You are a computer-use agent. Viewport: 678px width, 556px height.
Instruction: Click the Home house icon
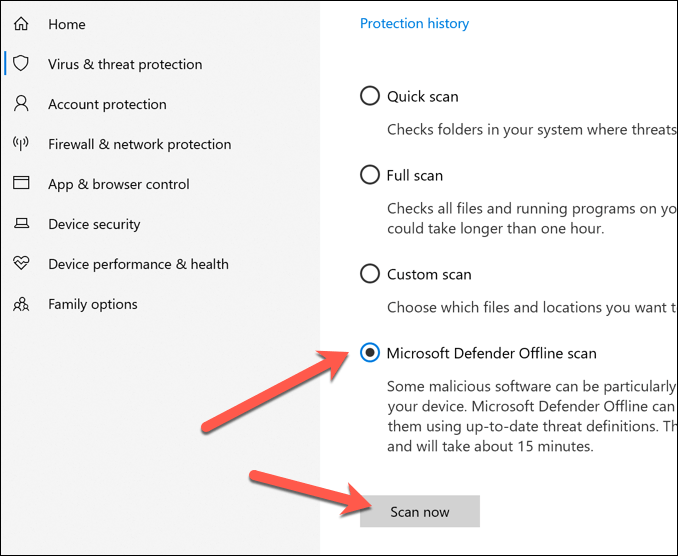pyautogui.click(x=20, y=24)
